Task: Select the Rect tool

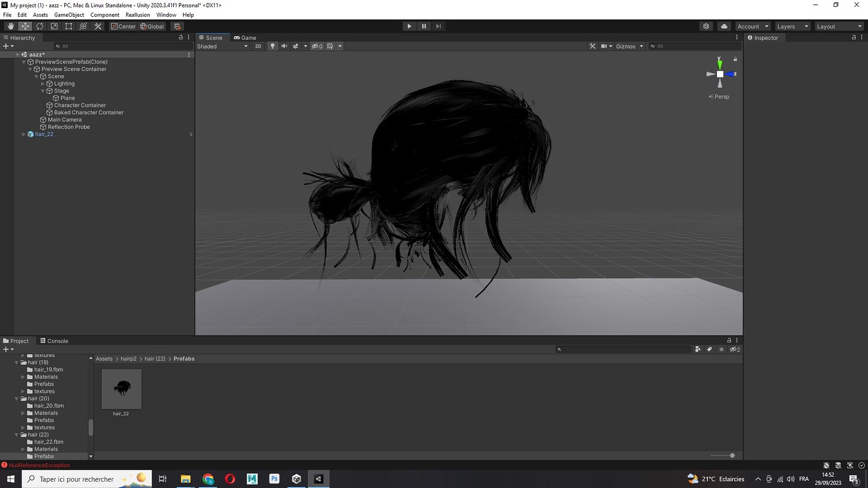Action: tap(68, 26)
